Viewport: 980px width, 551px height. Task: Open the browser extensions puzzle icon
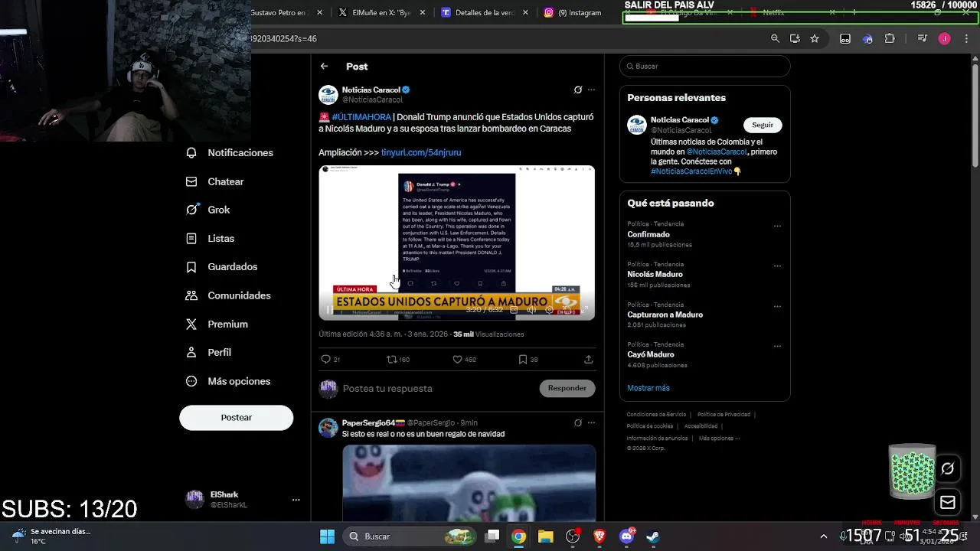click(890, 38)
